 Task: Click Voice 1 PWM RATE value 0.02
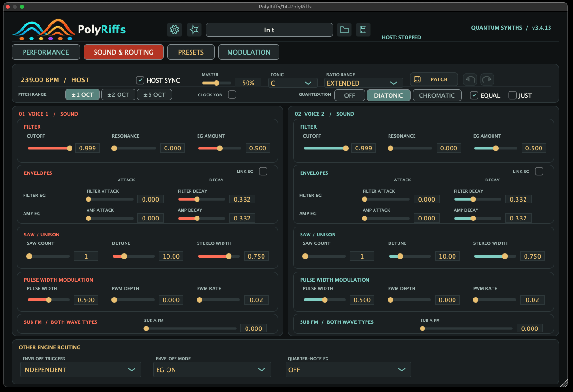256,300
